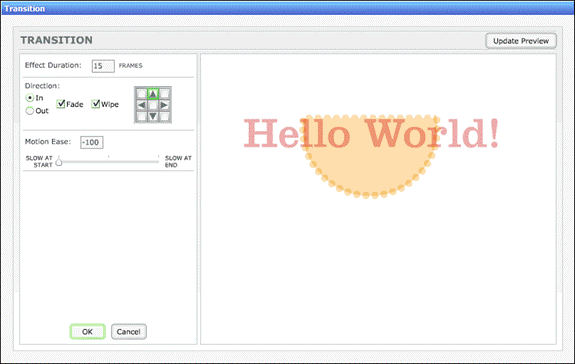The image size is (575, 364).
Task: Uncheck the Fade checkbox
Action: (61, 104)
